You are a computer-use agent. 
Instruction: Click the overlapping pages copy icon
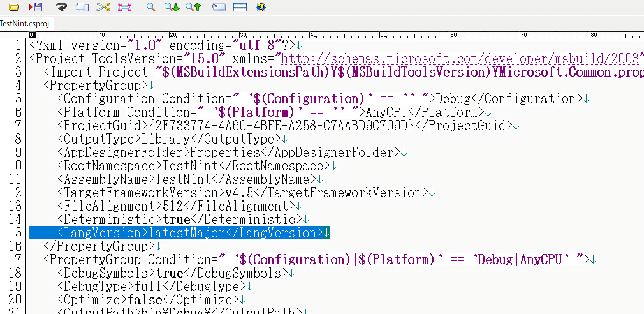tap(82, 7)
